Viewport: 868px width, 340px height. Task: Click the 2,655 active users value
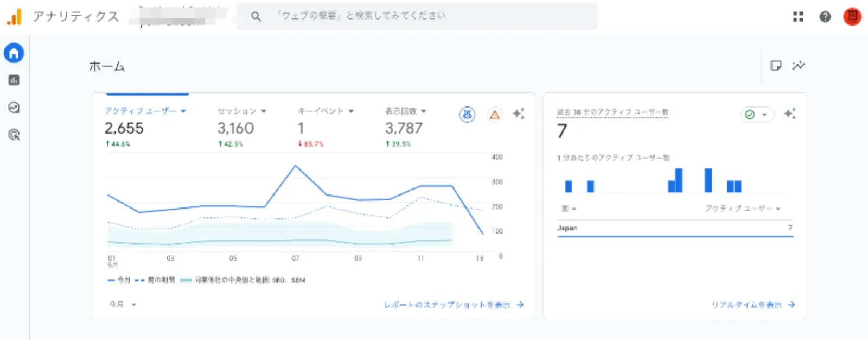click(124, 128)
